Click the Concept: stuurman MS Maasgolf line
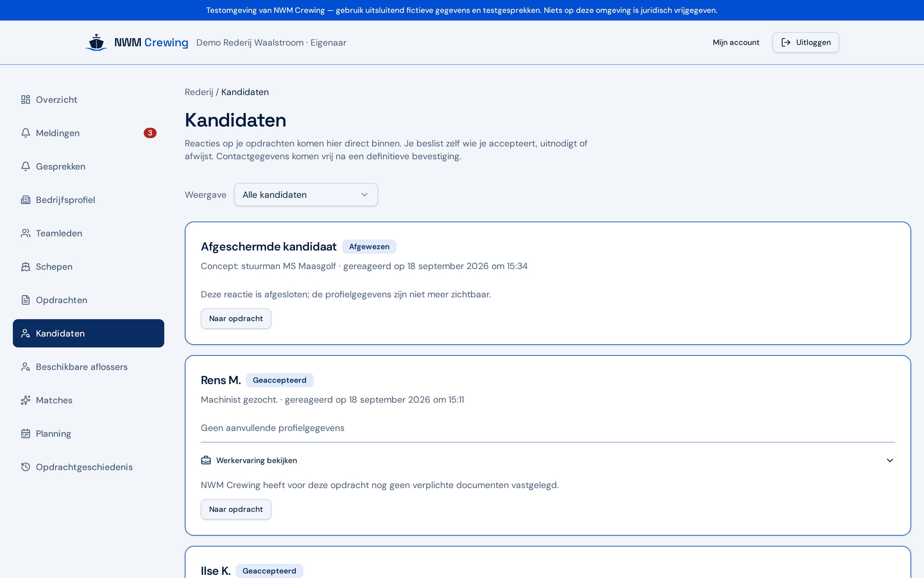This screenshot has height=578, width=924. click(364, 266)
